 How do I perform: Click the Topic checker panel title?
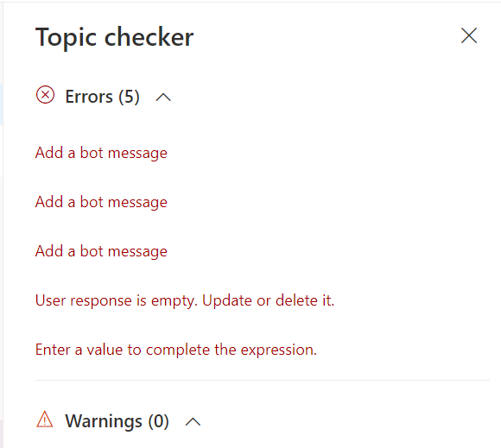(114, 37)
